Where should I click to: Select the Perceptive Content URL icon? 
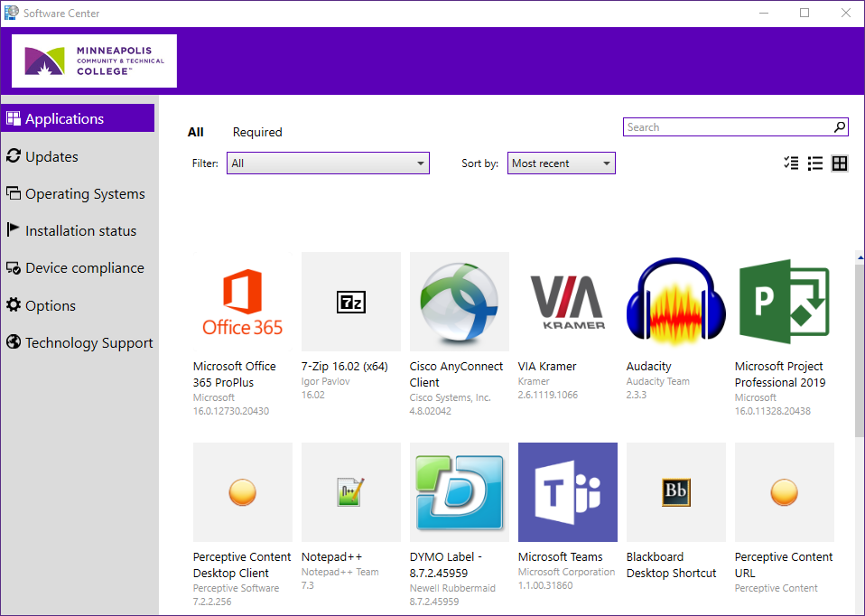(785, 492)
